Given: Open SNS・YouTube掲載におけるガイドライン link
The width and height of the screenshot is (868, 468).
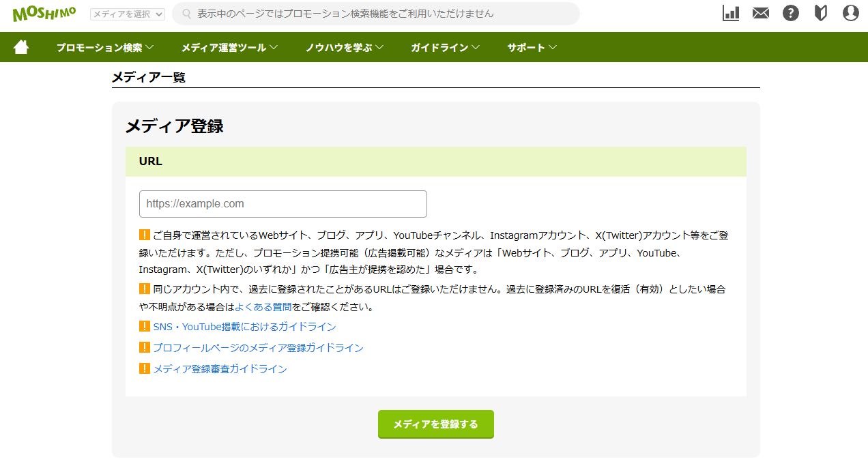Looking at the screenshot, I should pos(244,327).
